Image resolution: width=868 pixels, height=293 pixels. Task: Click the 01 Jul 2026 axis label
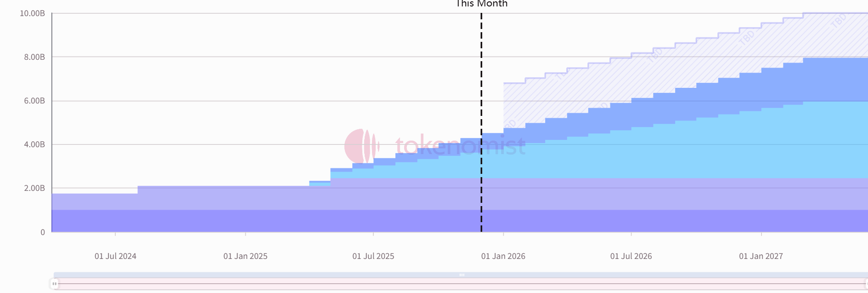[631, 256]
